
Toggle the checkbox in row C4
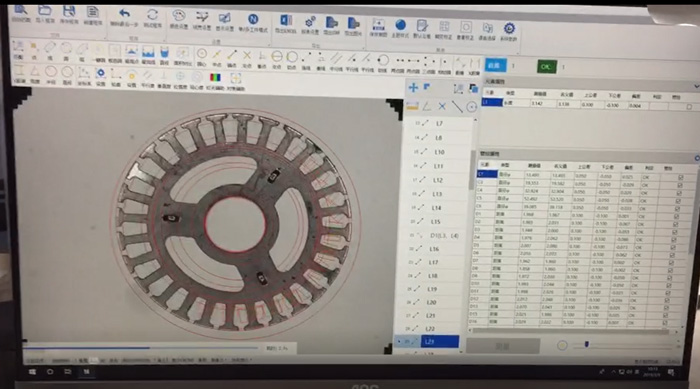coord(679,193)
